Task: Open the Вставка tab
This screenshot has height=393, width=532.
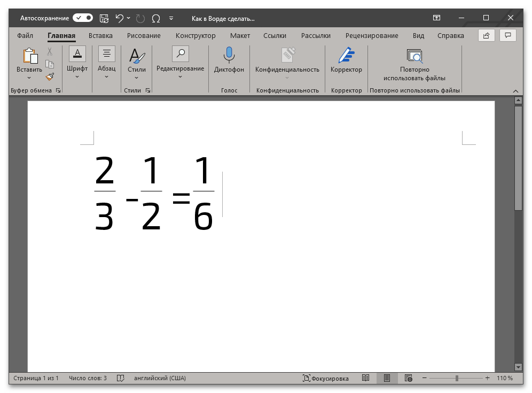Action: click(x=100, y=36)
